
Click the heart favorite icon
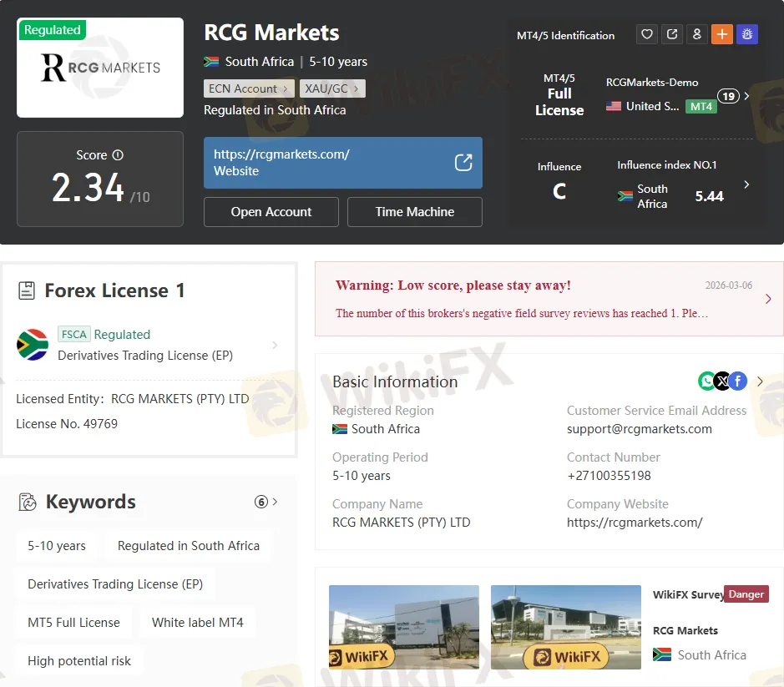tap(647, 34)
